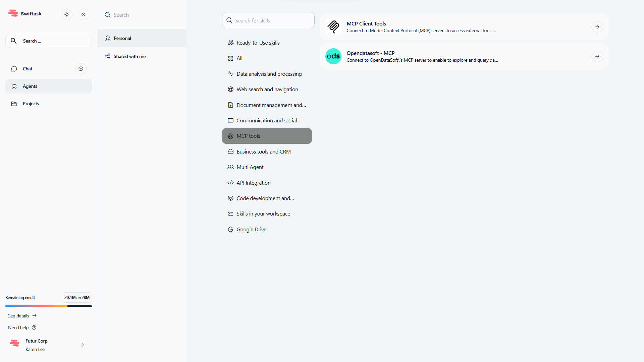This screenshot has height=362, width=644.
Task: Click the Need help question icon
Action: 34,327
